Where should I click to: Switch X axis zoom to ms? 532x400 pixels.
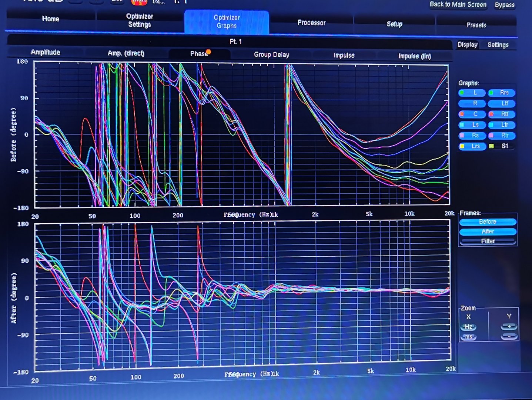point(468,337)
